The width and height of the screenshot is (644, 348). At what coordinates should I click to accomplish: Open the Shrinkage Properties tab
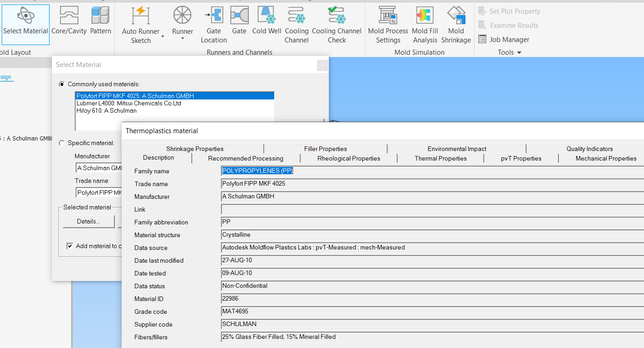pyautogui.click(x=194, y=149)
